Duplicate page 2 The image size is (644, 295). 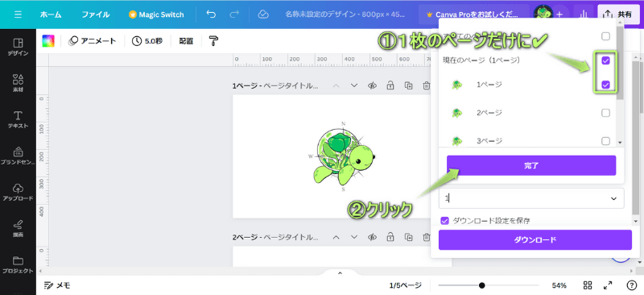pyautogui.click(x=408, y=237)
